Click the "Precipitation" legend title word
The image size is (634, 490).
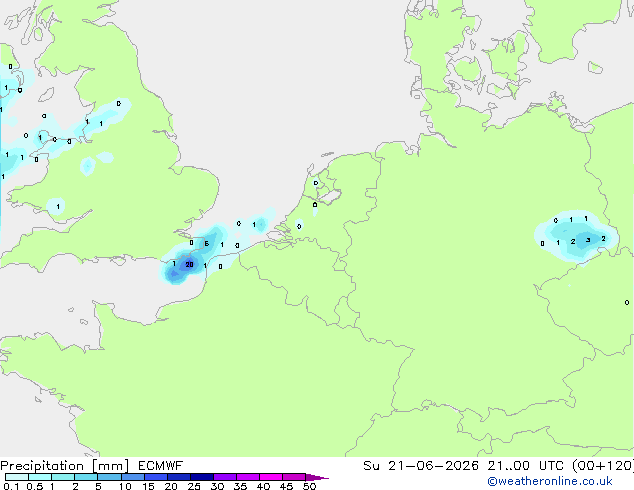[42, 466]
